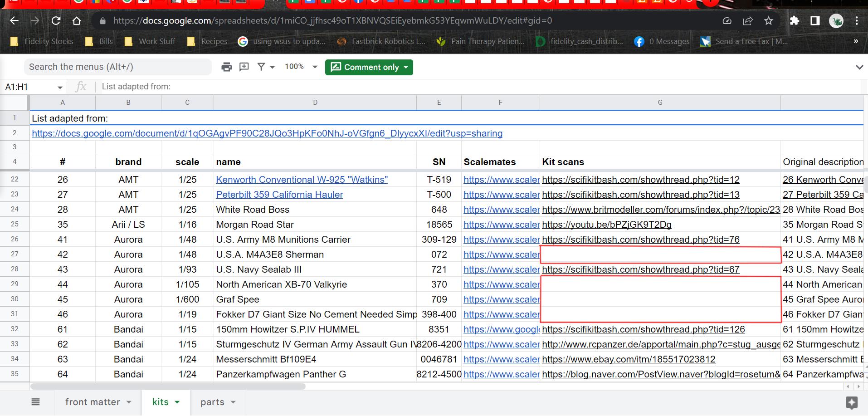The height and width of the screenshot is (416, 868).
Task: Show more bookmarks chevron
Action: click(856, 41)
